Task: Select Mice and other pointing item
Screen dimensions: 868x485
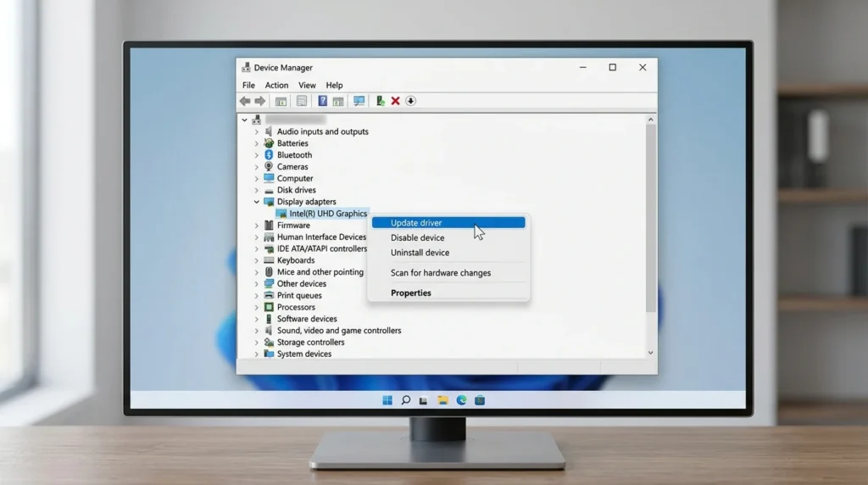Action: click(320, 272)
